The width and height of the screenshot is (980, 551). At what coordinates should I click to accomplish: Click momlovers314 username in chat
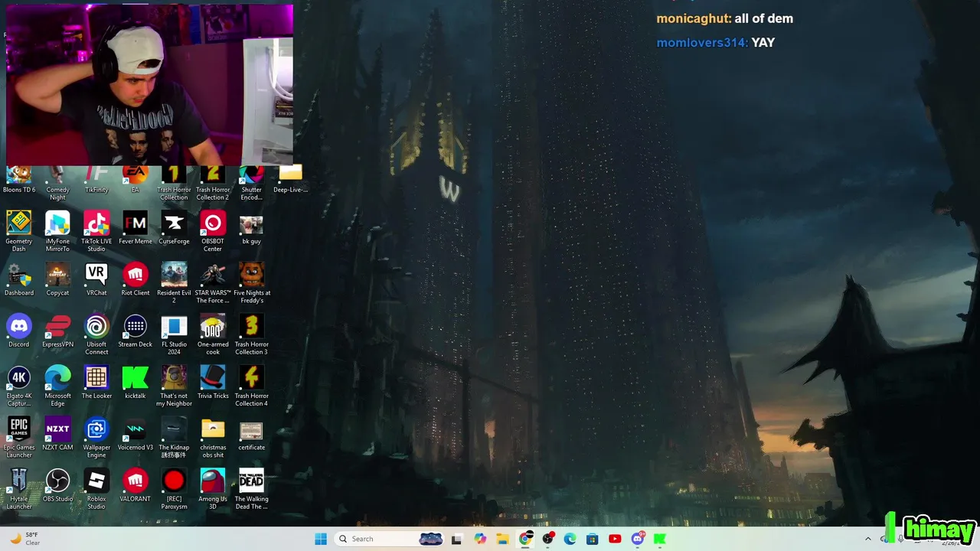[701, 43]
